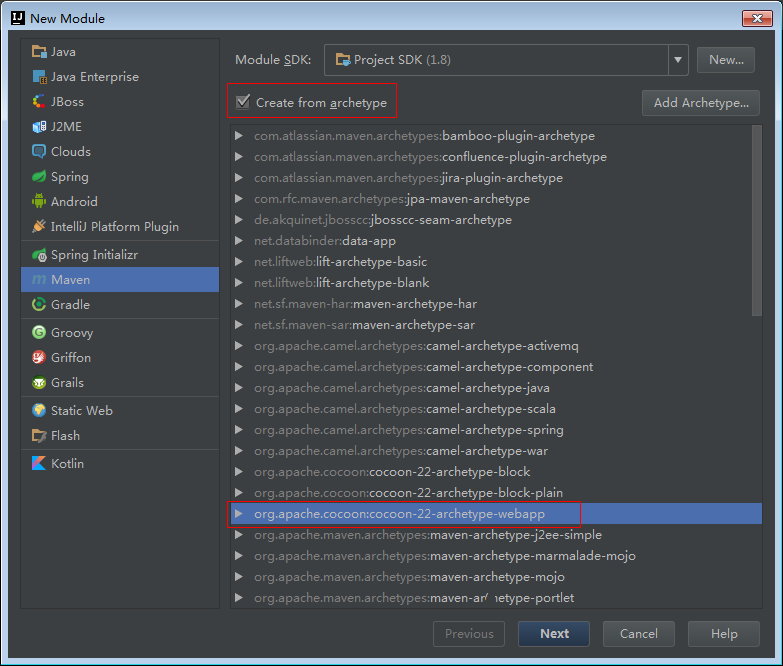Click the Gradle icon in sidebar
The width and height of the screenshot is (783, 666).
pos(39,305)
